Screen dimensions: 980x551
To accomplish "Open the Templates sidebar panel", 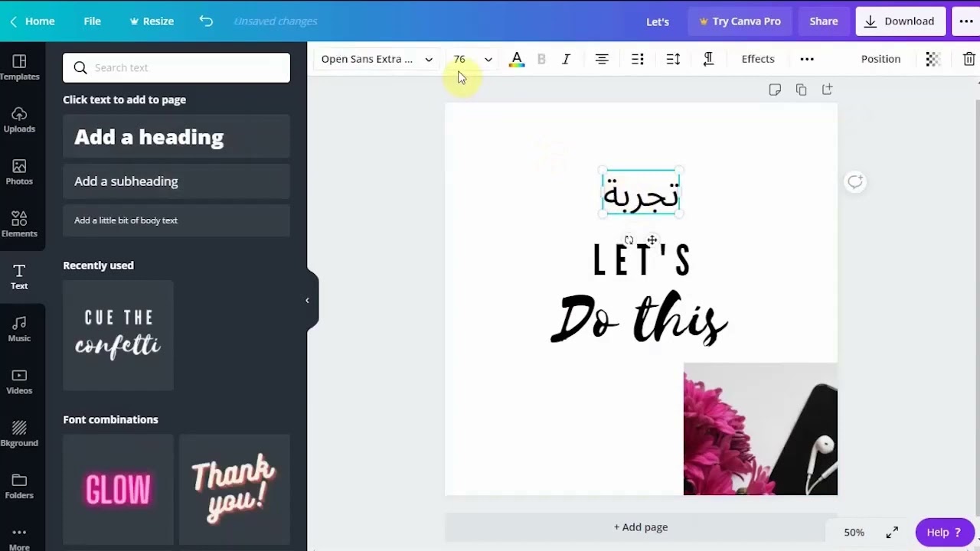I will click(x=20, y=67).
